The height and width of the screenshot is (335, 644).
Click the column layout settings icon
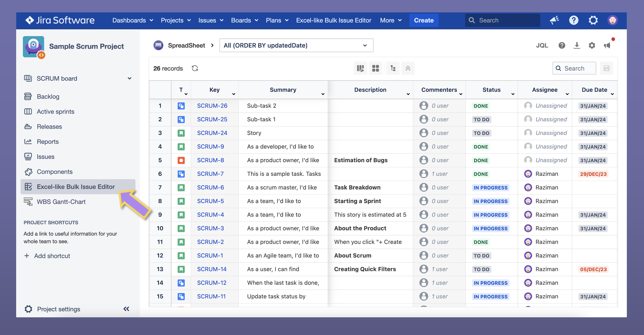[x=360, y=68]
